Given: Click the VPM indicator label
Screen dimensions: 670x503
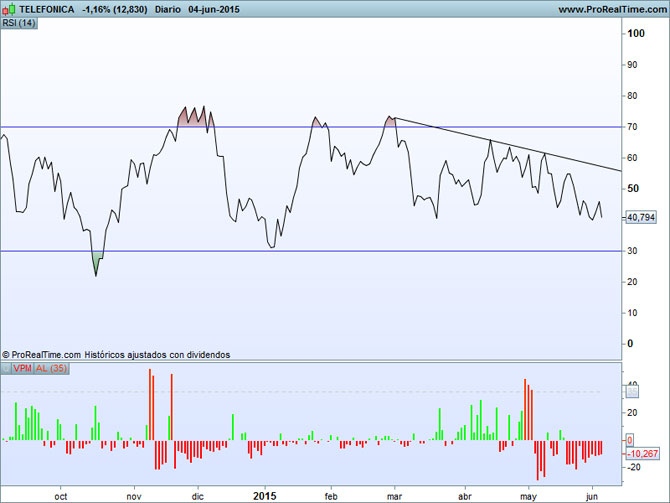Looking at the screenshot, I should click(x=22, y=368).
